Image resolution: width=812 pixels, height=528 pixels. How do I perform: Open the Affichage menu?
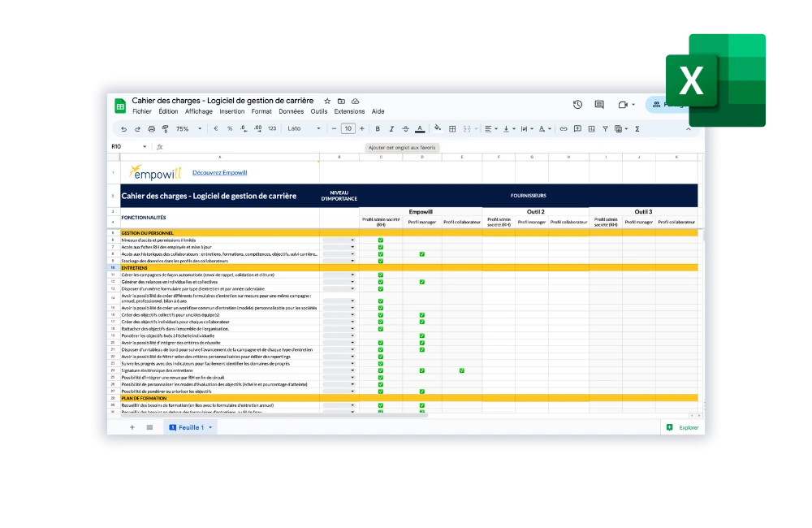199,111
